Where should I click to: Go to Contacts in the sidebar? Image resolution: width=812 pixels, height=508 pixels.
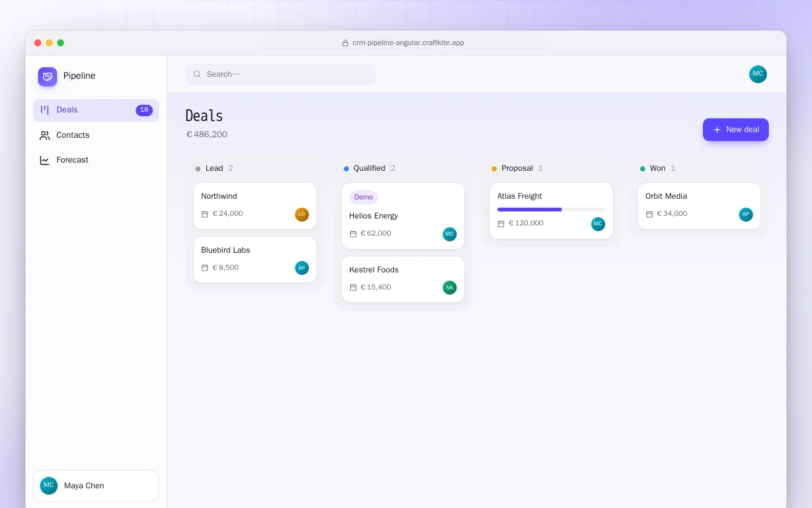tap(96, 135)
